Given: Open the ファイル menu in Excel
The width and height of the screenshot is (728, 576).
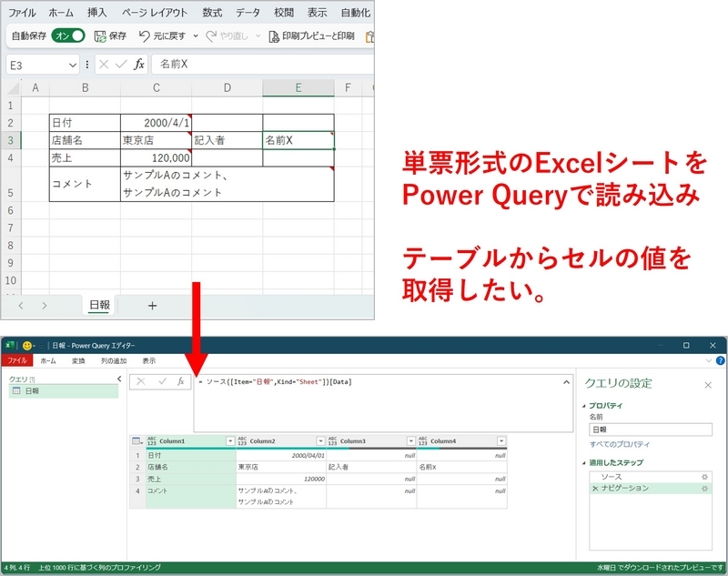Looking at the screenshot, I should (x=22, y=13).
